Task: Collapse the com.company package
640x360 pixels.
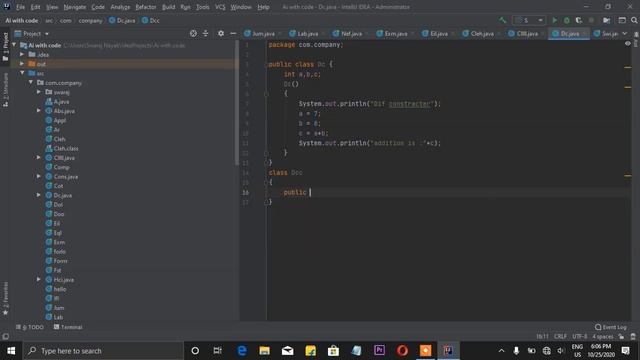Action: (31, 82)
